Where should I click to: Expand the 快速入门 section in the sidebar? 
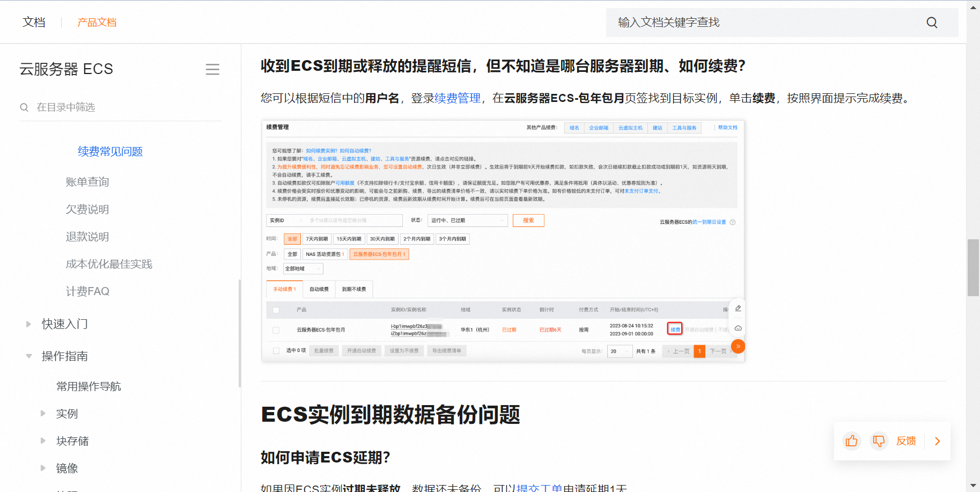pos(28,324)
